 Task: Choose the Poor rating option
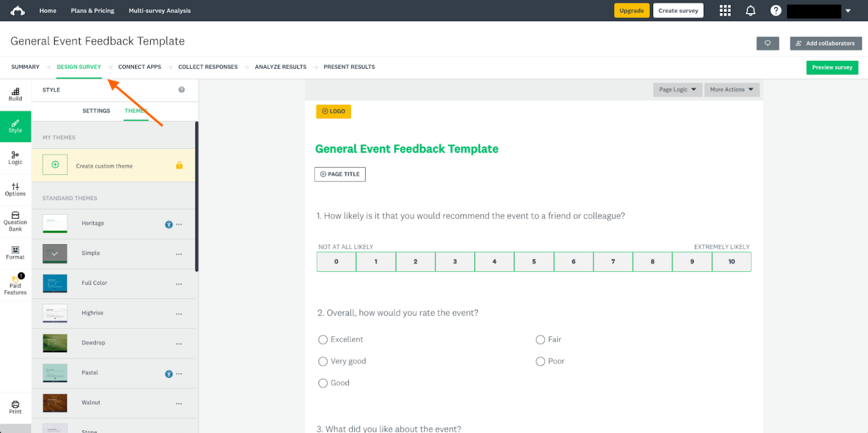(540, 361)
